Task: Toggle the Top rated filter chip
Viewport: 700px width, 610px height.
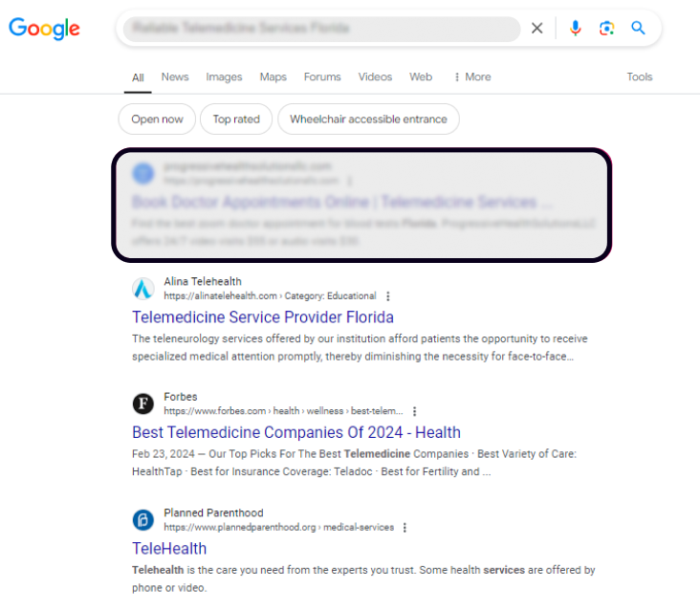Action: 236,120
